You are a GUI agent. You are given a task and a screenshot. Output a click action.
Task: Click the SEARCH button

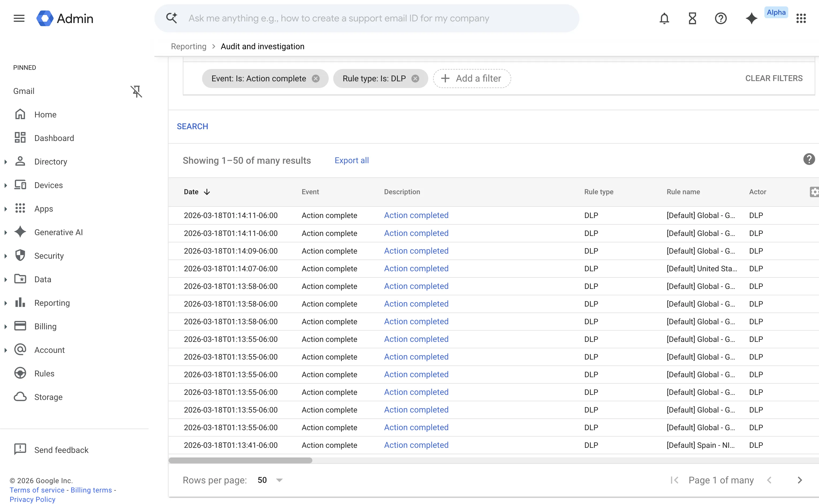(x=192, y=126)
